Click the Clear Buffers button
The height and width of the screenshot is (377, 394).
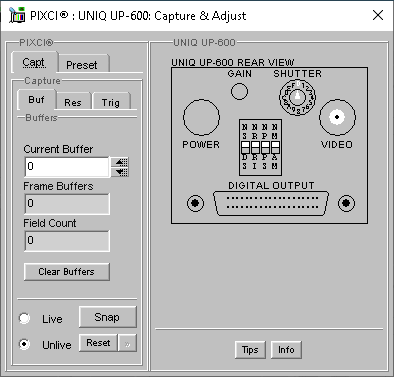pyautogui.click(x=67, y=272)
